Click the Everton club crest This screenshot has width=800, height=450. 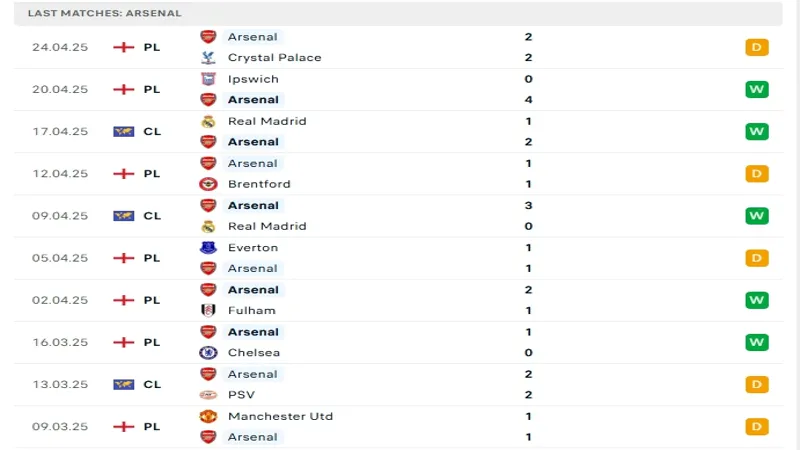tap(208, 247)
